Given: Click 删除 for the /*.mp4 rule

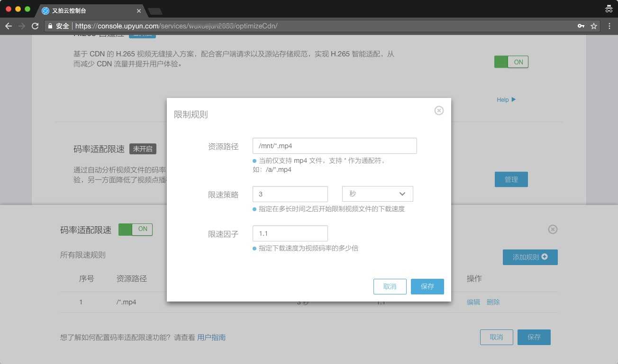Looking at the screenshot, I should point(493,302).
